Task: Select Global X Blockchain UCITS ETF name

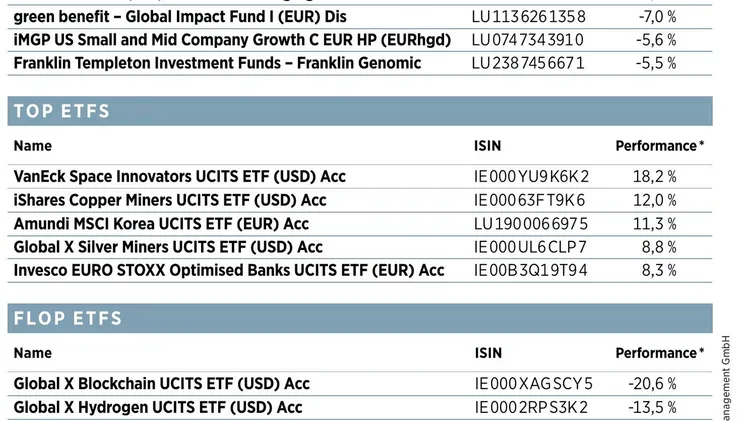Action: click(x=162, y=383)
